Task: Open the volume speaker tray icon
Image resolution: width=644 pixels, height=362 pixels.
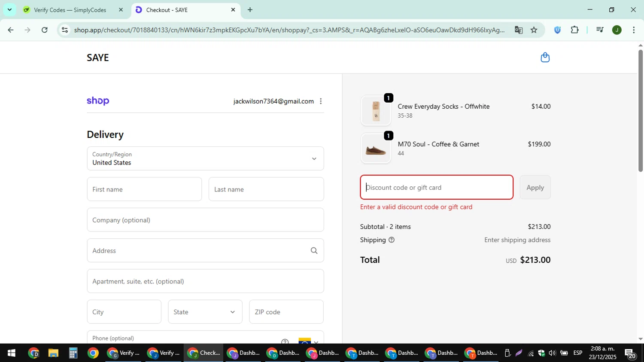Action: pyautogui.click(x=552, y=353)
